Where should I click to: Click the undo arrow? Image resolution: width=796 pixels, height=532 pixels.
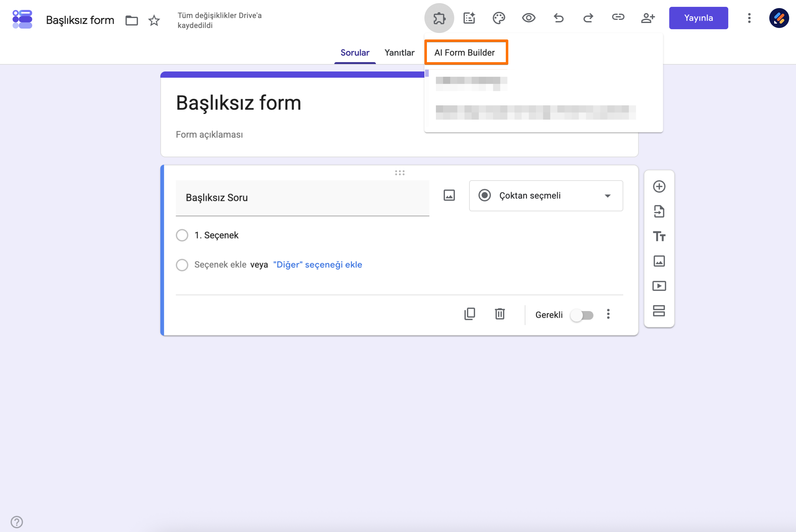[558, 18]
